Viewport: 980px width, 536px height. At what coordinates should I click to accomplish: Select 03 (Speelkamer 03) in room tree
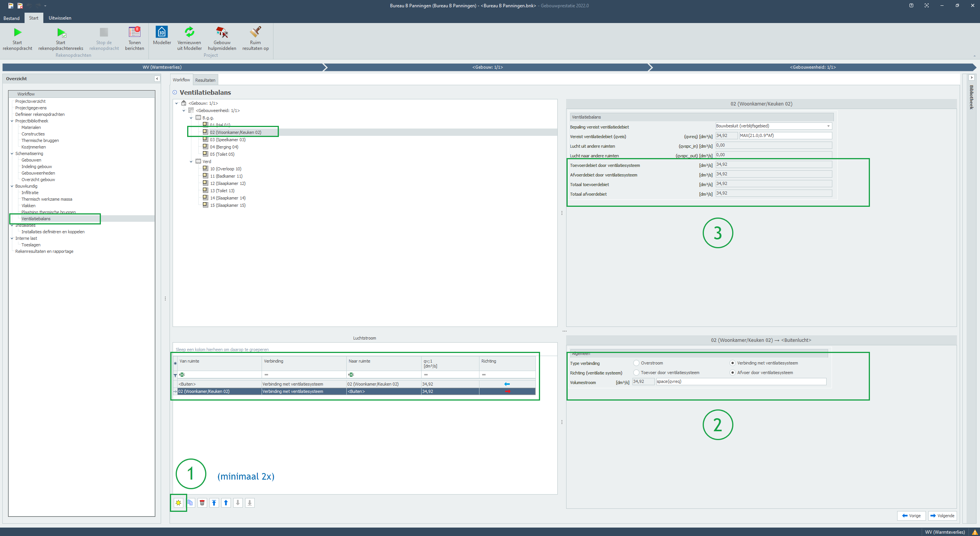227,140
